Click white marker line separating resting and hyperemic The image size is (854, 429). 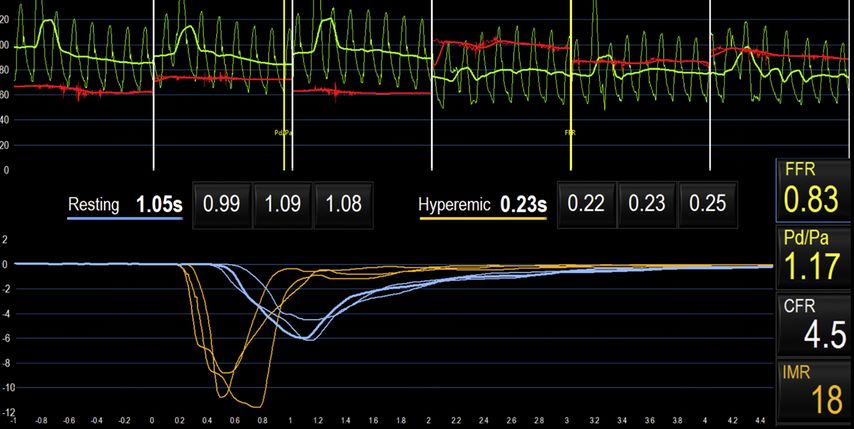pos(431,100)
